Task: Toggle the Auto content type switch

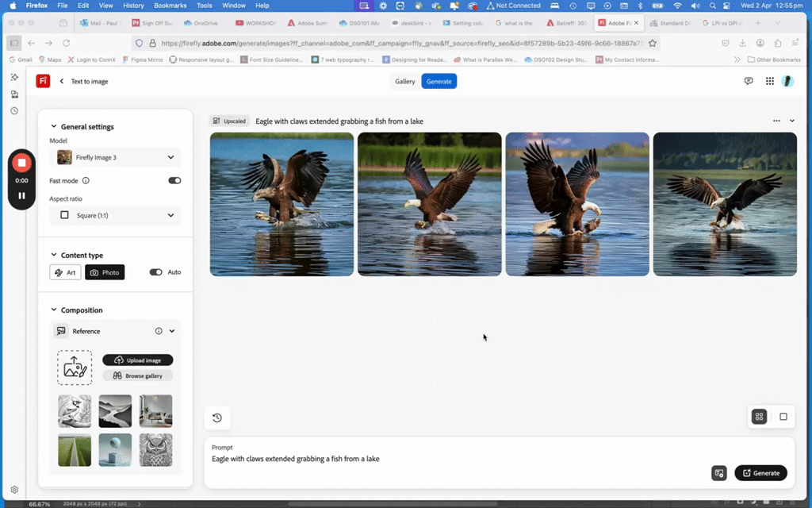Action: (x=156, y=272)
